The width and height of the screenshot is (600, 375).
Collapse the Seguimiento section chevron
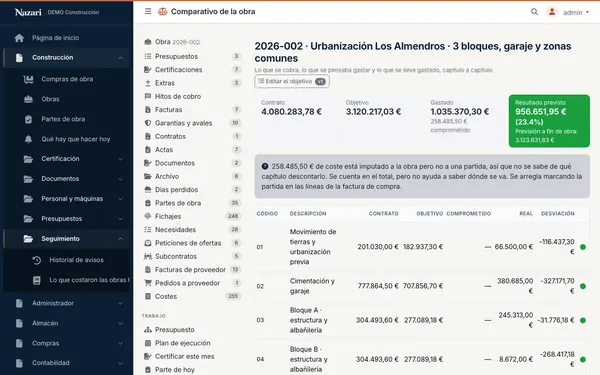click(x=121, y=239)
